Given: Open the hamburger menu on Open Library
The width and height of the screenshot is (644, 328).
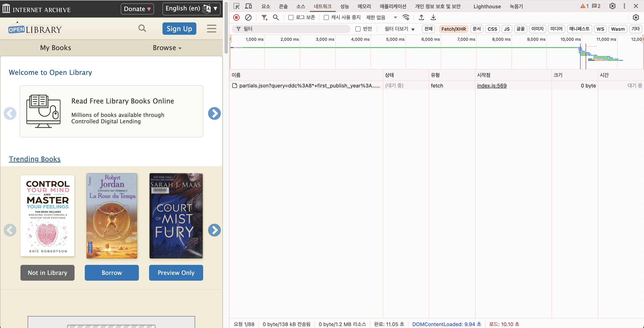Looking at the screenshot, I should tap(211, 29).
